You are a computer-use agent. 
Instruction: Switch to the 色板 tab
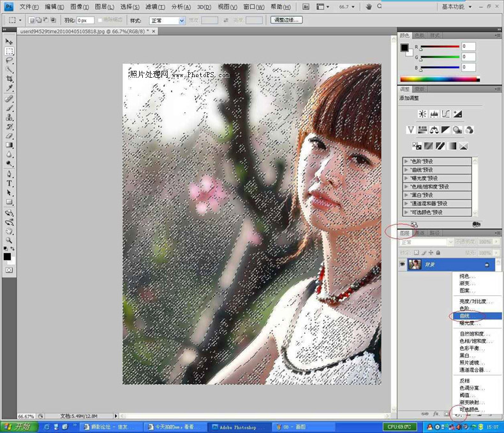419,35
